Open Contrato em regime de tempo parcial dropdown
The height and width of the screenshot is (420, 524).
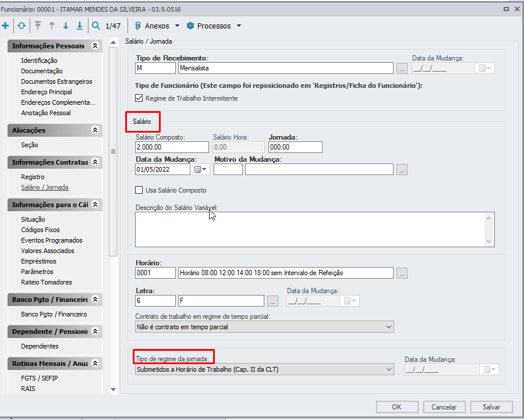(x=389, y=327)
